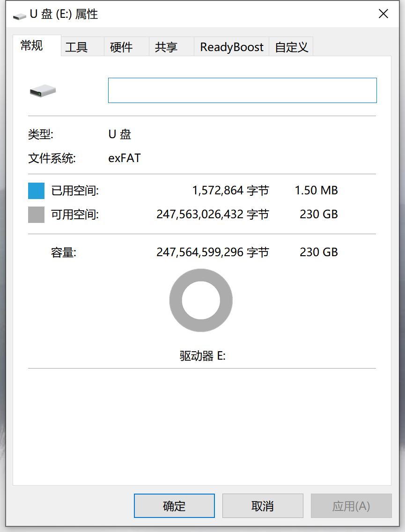
Task: Click the drive icon beside the name field
Action: 41,90
